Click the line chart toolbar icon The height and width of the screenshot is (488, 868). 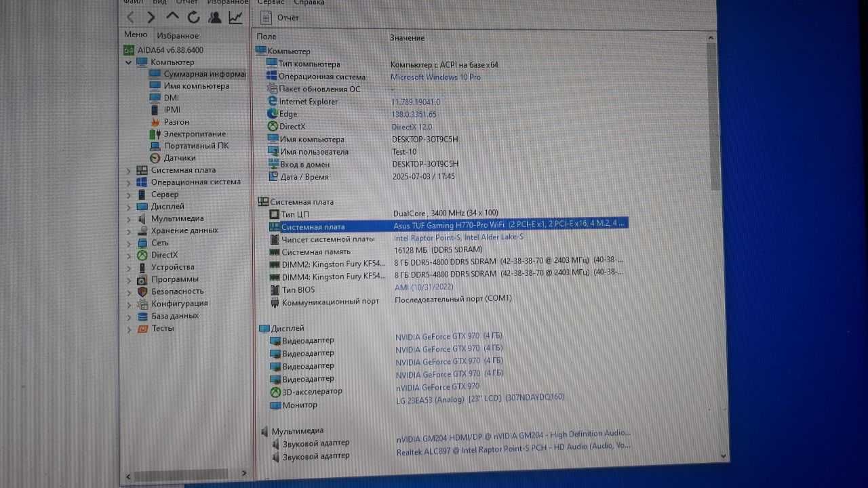pyautogui.click(x=235, y=18)
